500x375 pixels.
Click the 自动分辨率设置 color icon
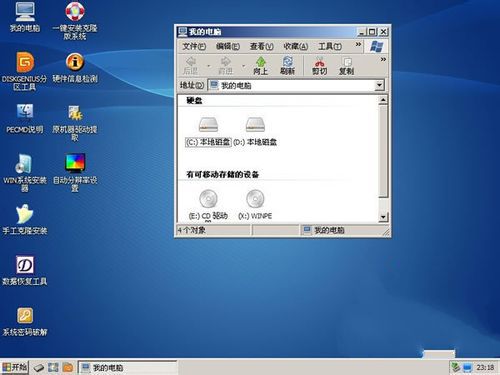click(x=75, y=163)
